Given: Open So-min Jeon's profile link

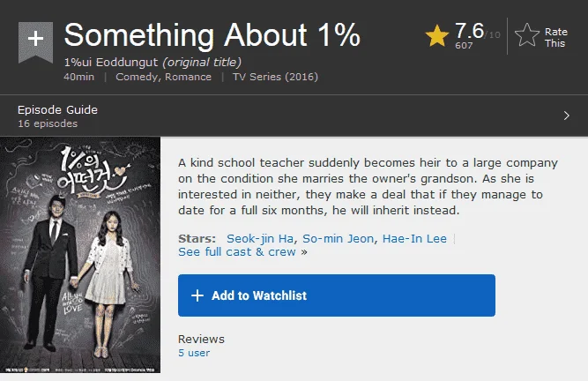Looking at the screenshot, I should pos(338,238).
